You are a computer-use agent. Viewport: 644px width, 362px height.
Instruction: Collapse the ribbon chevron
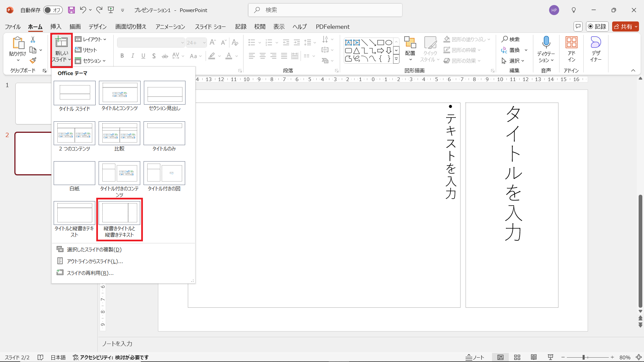click(633, 70)
